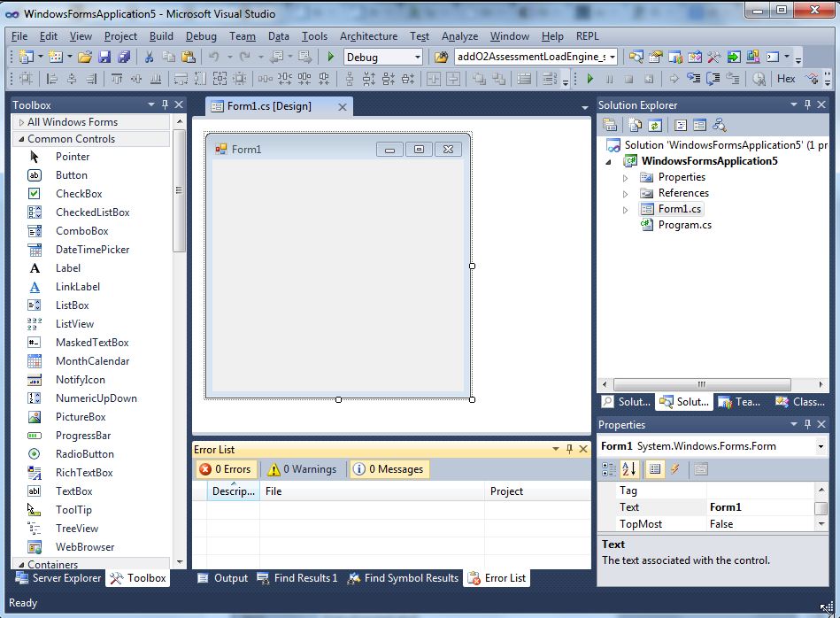Toggle auto-hide pin on Error List panel
This screenshot has width=840, height=618.
(569, 449)
